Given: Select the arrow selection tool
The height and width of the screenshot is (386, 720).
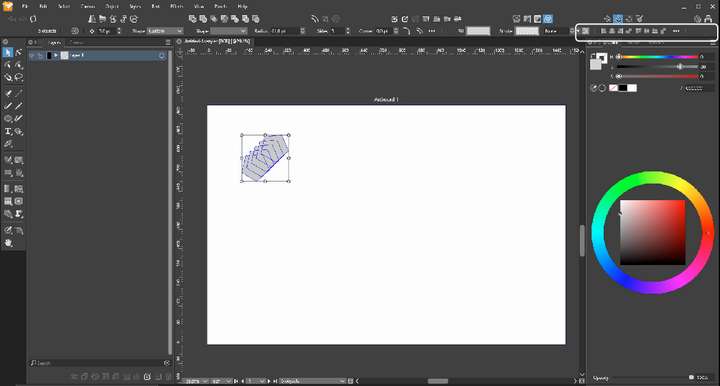Looking at the screenshot, I should [x=8, y=53].
